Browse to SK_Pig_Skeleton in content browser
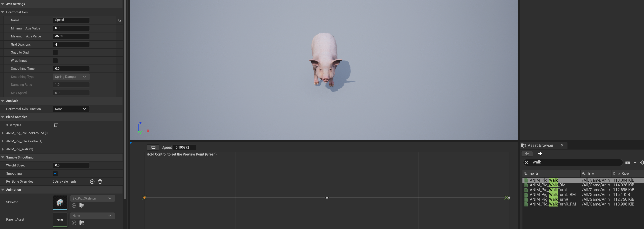The image size is (644, 229). pyautogui.click(x=82, y=205)
